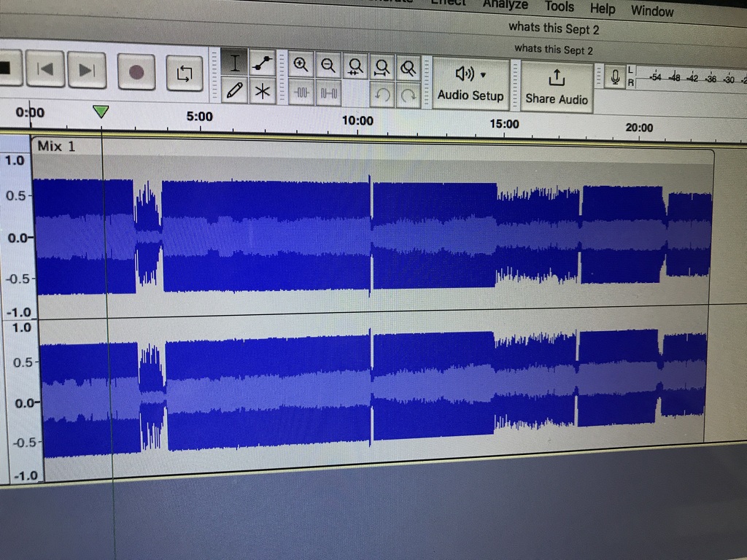The height and width of the screenshot is (560, 747).
Task: Click the Zoom toggle icon
Action: point(408,68)
